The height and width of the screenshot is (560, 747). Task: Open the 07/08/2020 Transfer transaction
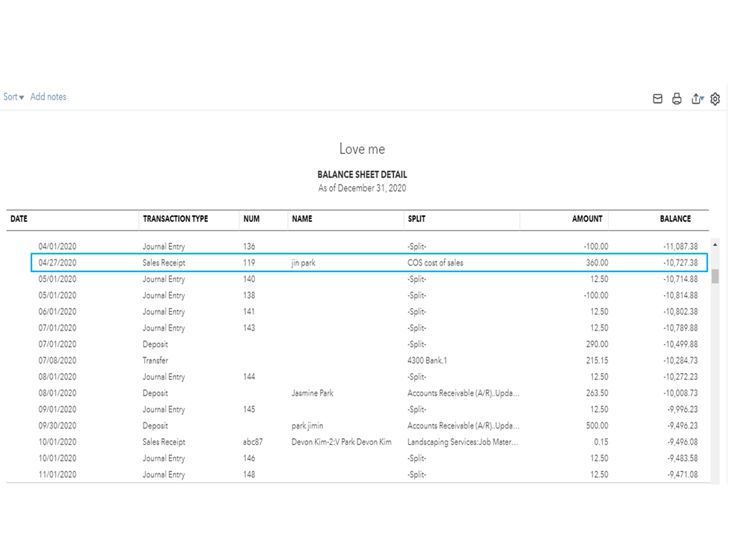coord(156,360)
